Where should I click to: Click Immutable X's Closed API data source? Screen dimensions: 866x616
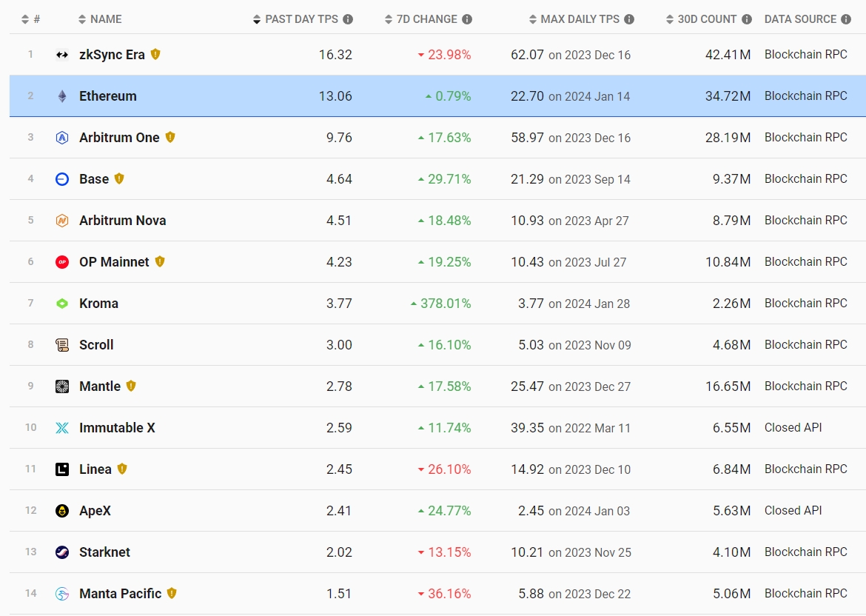tap(793, 428)
